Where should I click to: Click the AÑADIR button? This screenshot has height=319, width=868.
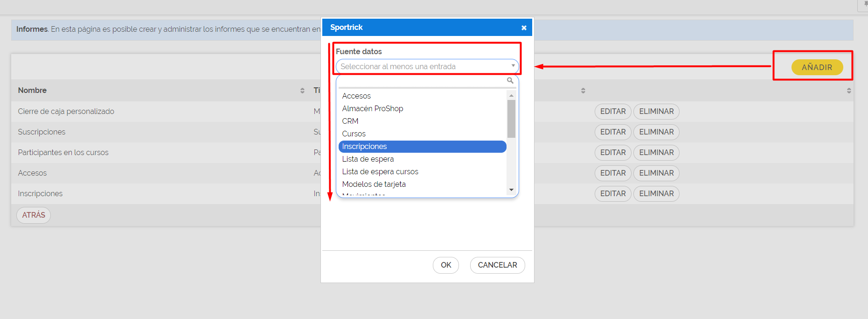817,67
